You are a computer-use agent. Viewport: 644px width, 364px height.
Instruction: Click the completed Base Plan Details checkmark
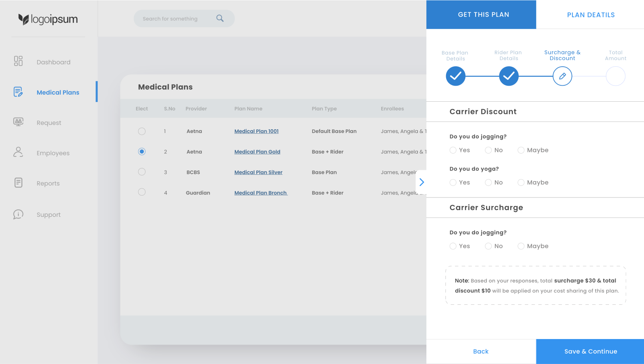pyautogui.click(x=455, y=76)
